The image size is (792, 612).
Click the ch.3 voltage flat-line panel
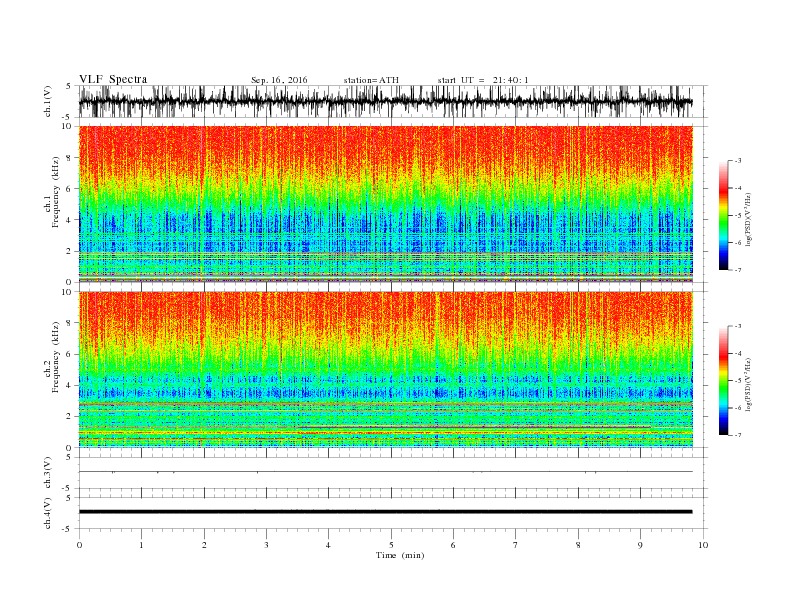coord(393,472)
